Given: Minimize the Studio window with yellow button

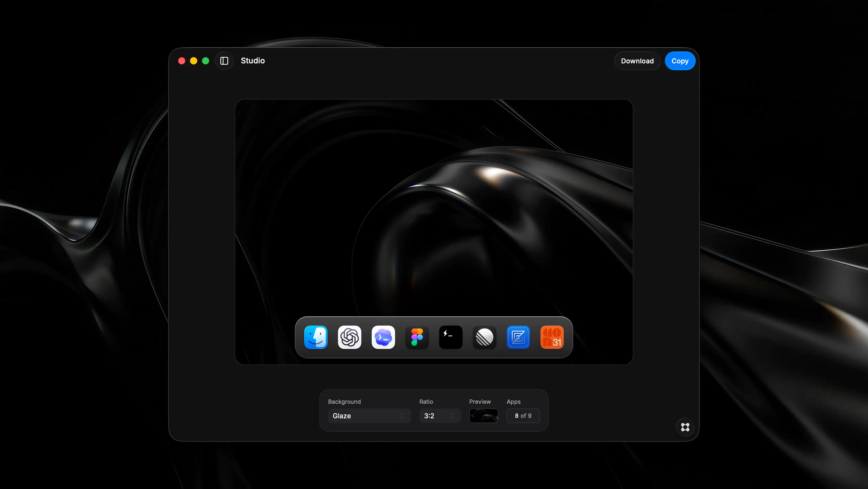Looking at the screenshot, I should coord(194,61).
